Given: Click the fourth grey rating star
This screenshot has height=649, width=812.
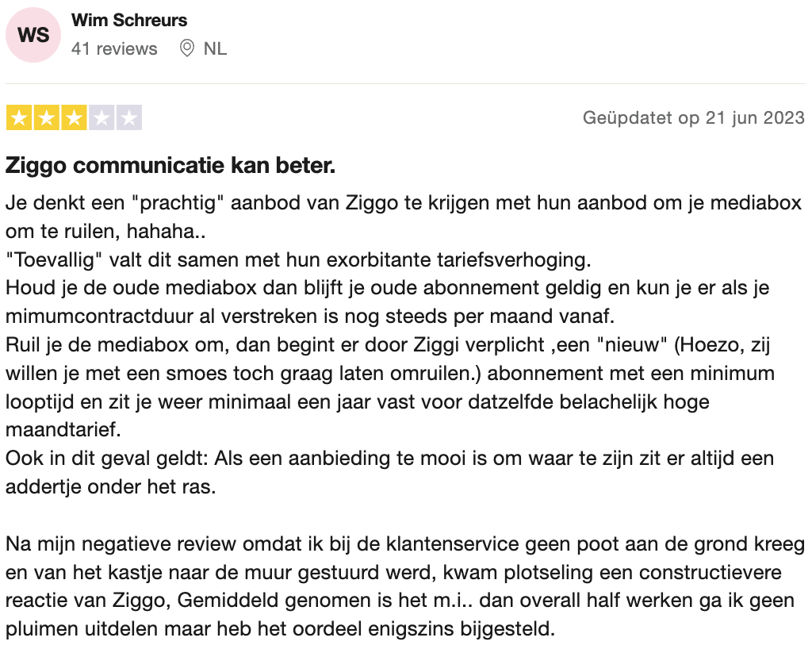Looking at the screenshot, I should [x=101, y=118].
